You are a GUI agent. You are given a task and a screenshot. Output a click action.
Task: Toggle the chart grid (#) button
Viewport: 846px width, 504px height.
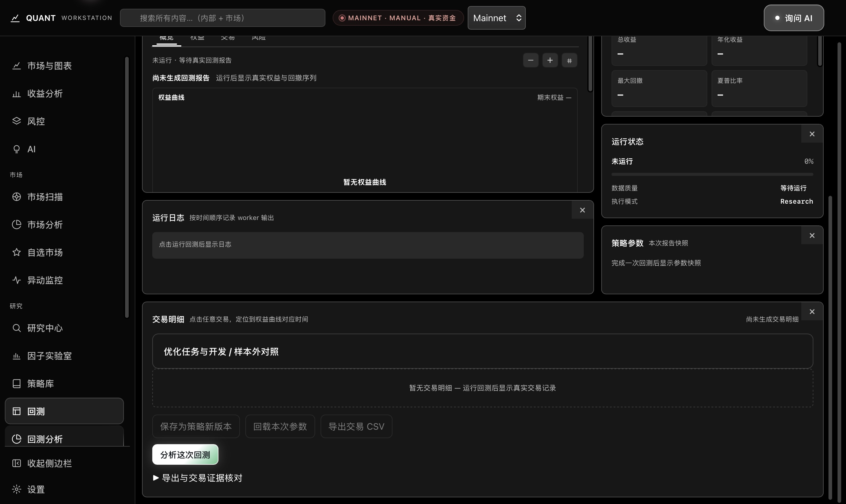pos(569,60)
